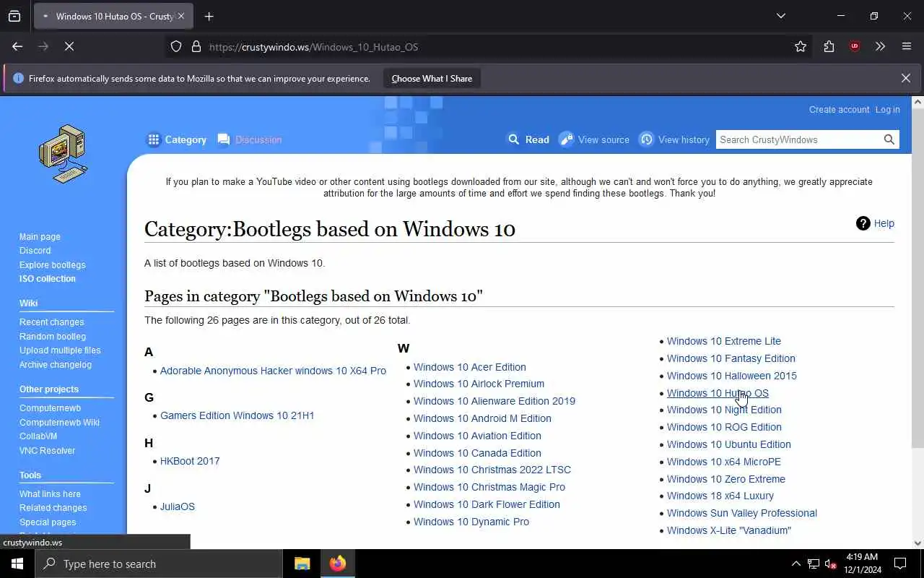This screenshot has height=578, width=924.
Task: View site security padlock info
Action: [196, 46]
